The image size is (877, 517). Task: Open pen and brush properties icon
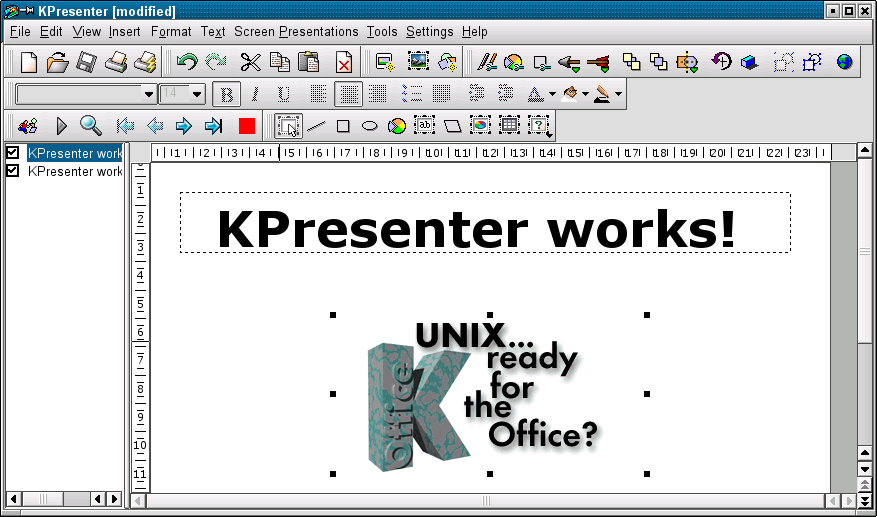[487, 62]
